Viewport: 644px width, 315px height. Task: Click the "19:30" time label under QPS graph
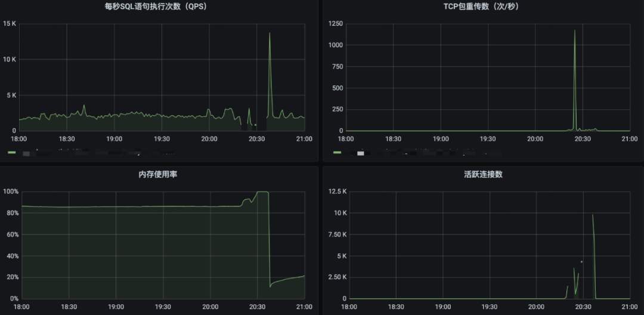tap(162, 139)
